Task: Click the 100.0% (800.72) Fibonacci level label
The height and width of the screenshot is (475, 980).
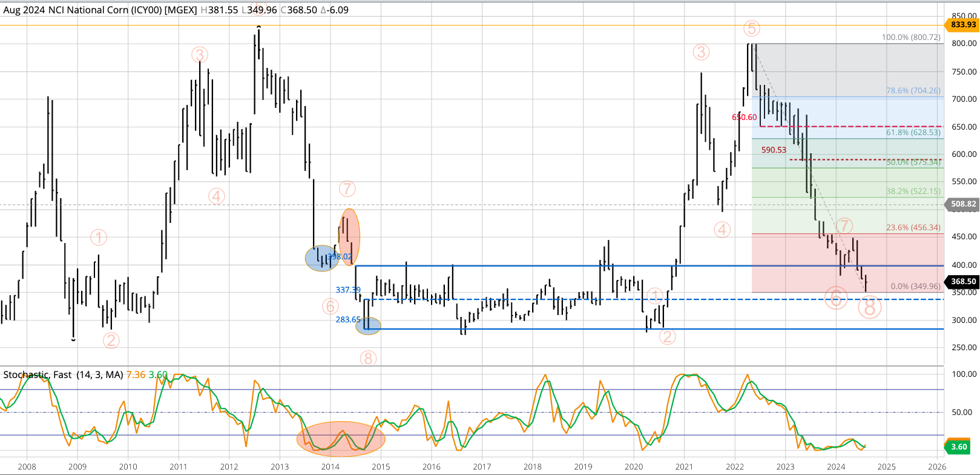Action: pyautogui.click(x=911, y=37)
